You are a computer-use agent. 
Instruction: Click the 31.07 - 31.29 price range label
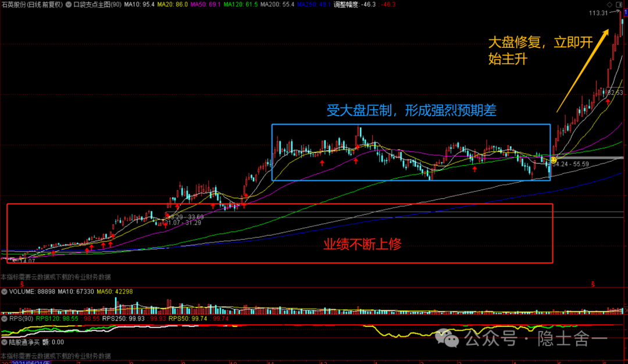click(x=183, y=223)
